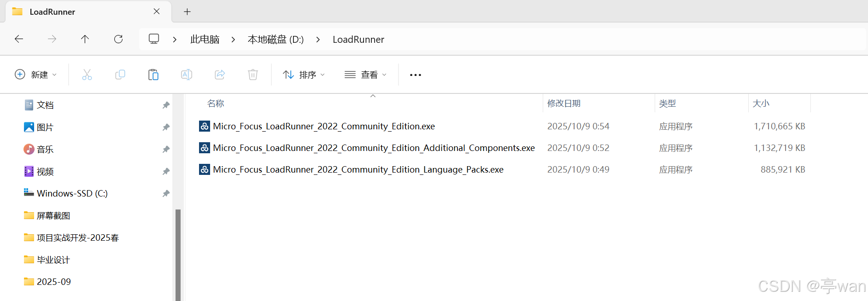Screen dimensions: 868x301
Task: Click size 885,921 KB
Action: (x=783, y=169)
